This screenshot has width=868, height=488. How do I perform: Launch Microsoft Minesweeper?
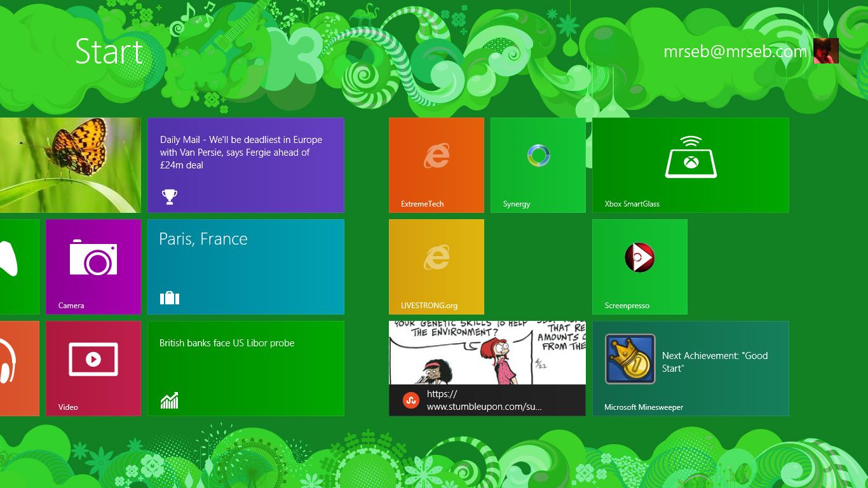click(x=690, y=368)
